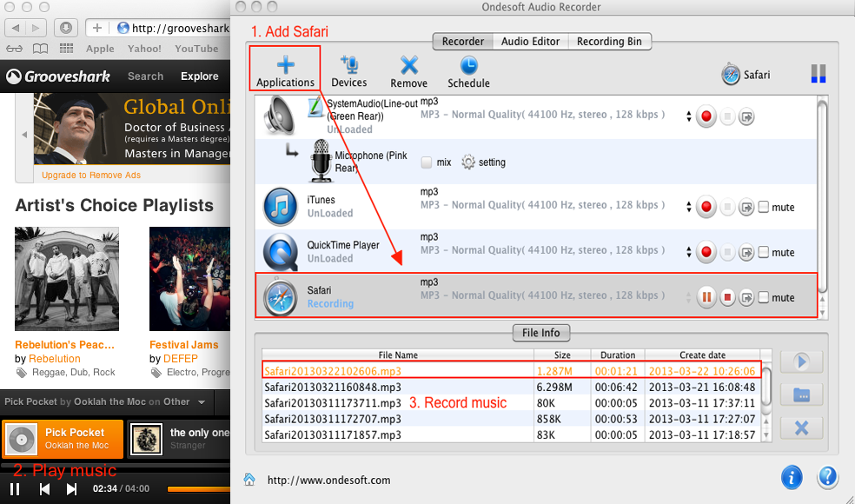Pause the Safari recording
The width and height of the screenshot is (855, 504).
tap(706, 298)
